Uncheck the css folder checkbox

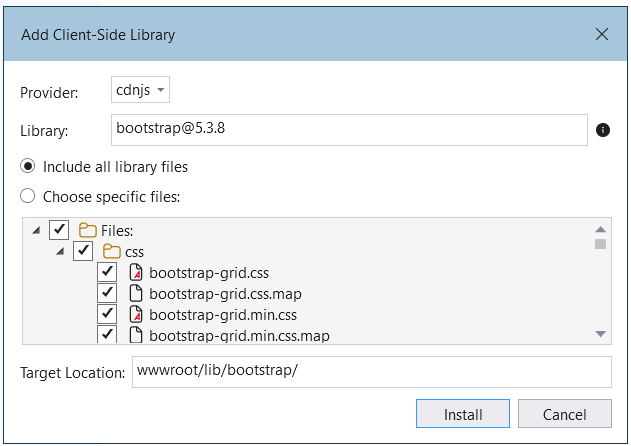(x=83, y=251)
